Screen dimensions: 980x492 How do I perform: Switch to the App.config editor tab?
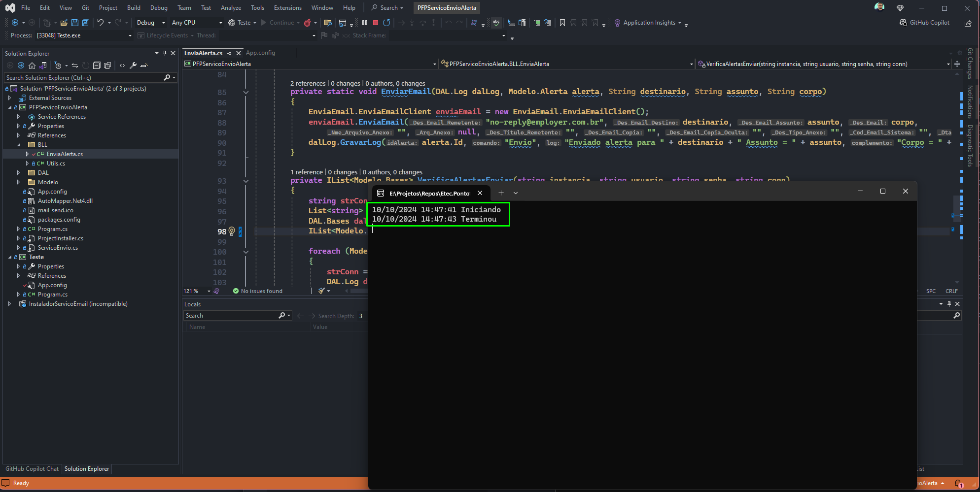(260, 53)
